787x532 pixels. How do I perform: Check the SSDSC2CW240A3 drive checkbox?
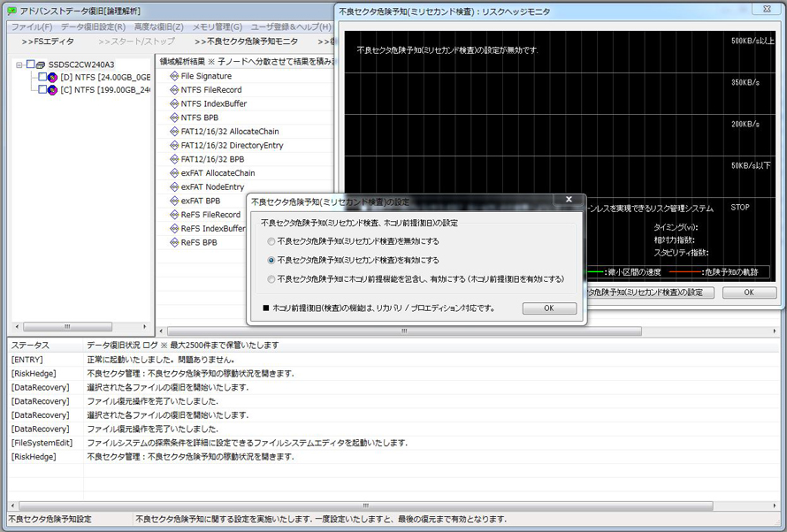pos(31,65)
